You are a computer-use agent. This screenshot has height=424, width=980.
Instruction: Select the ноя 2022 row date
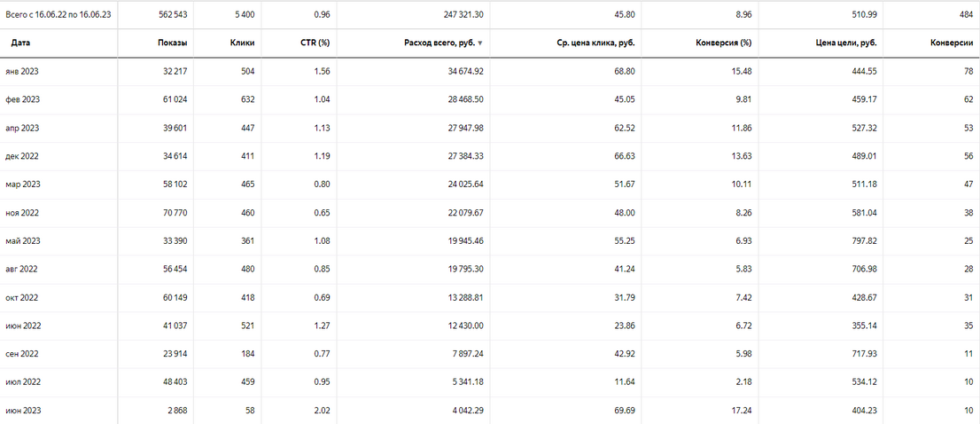tap(22, 213)
